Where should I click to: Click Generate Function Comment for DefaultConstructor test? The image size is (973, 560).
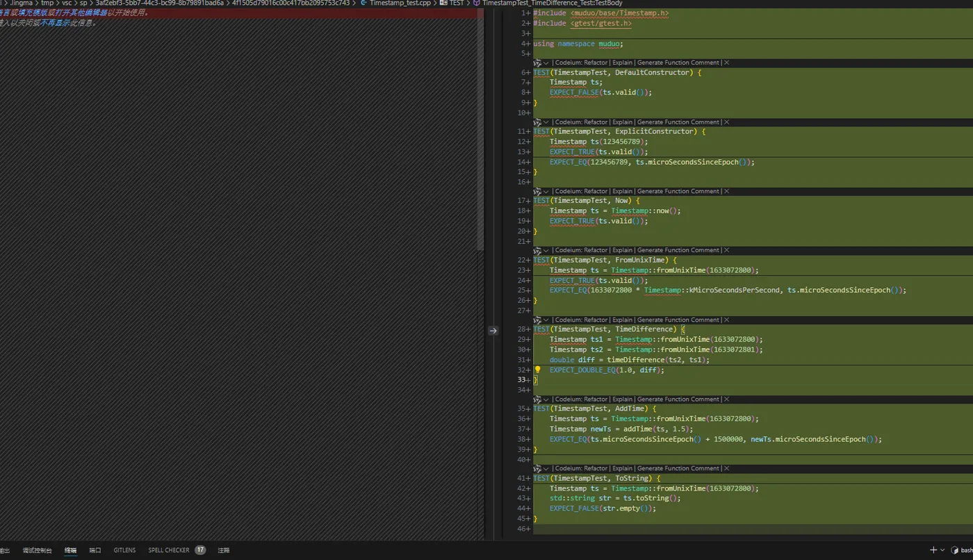coord(678,63)
